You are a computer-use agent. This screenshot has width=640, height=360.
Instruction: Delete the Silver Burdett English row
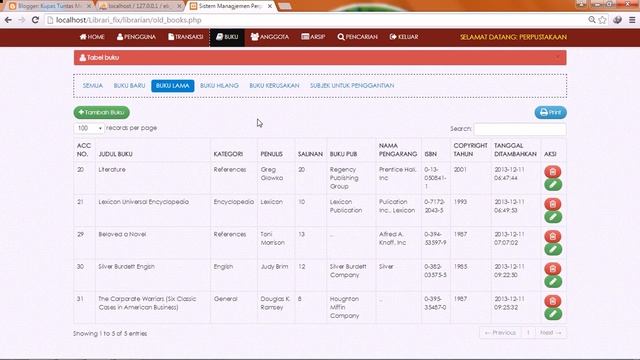click(553, 269)
